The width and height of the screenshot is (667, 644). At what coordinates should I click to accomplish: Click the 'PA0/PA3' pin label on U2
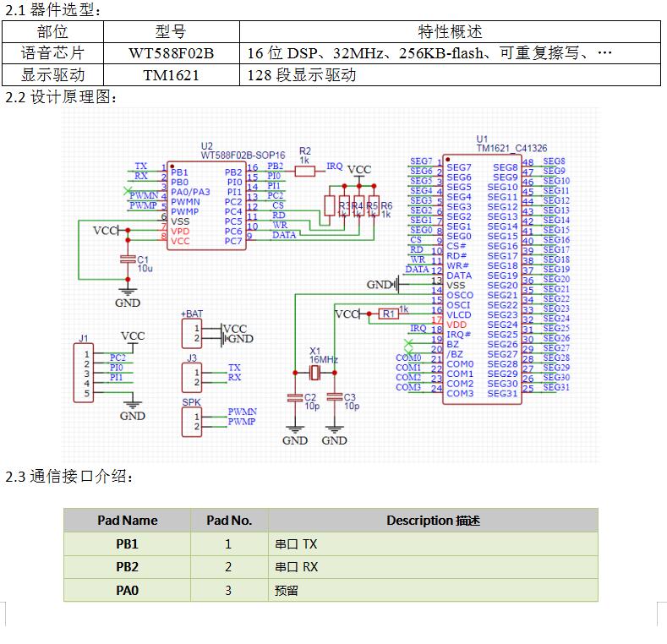tap(190, 192)
